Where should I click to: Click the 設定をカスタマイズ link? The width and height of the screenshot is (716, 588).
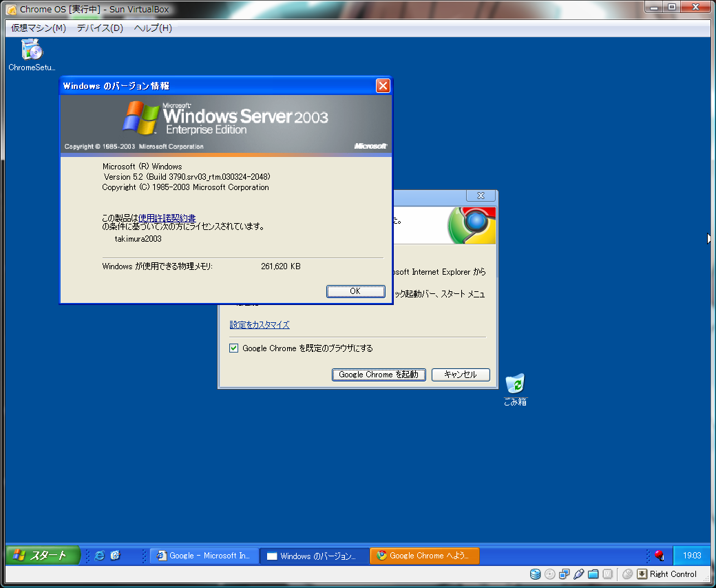point(260,324)
